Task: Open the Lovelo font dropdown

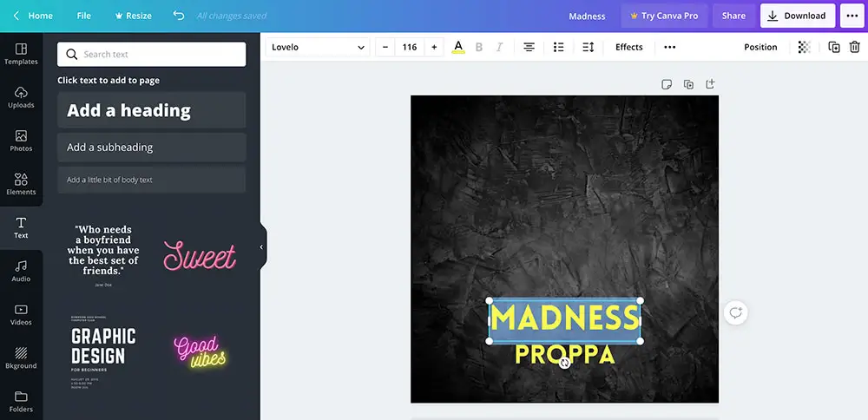Action: [x=318, y=47]
